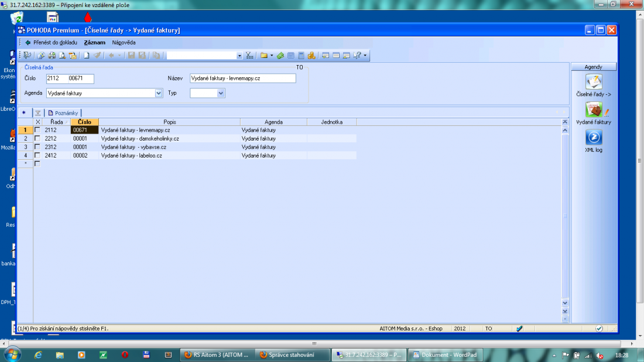Create a new record with blank page icon
Viewport: 644px width, 362px height.
point(86,56)
